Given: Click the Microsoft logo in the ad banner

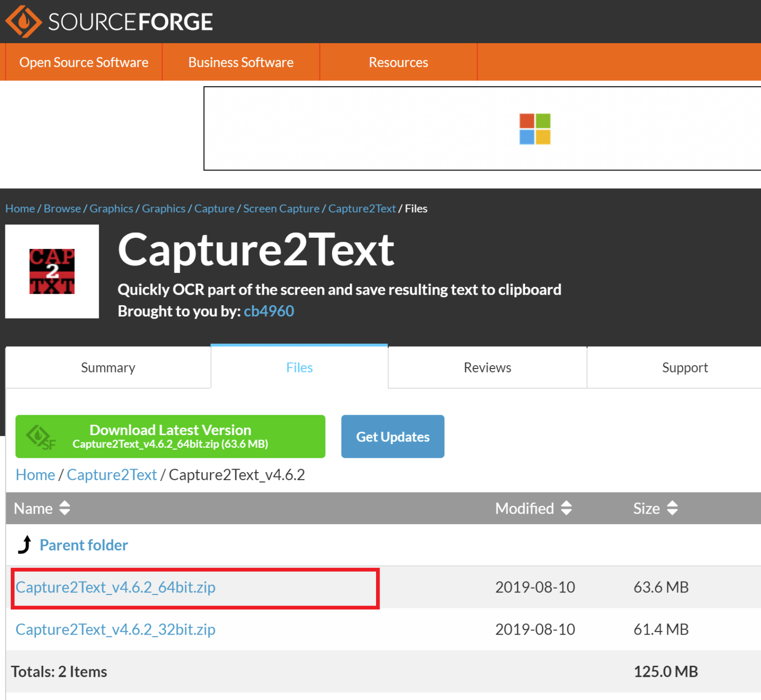Looking at the screenshot, I should [x=535, y=129].
